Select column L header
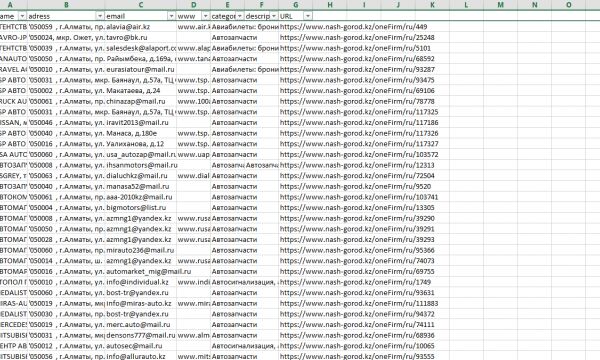The image size is (600, 360). [466, 5]
